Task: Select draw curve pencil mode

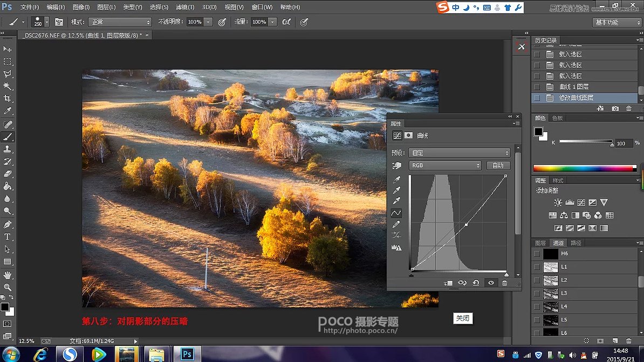Action: pyautogui.click(x=396, y=224)
